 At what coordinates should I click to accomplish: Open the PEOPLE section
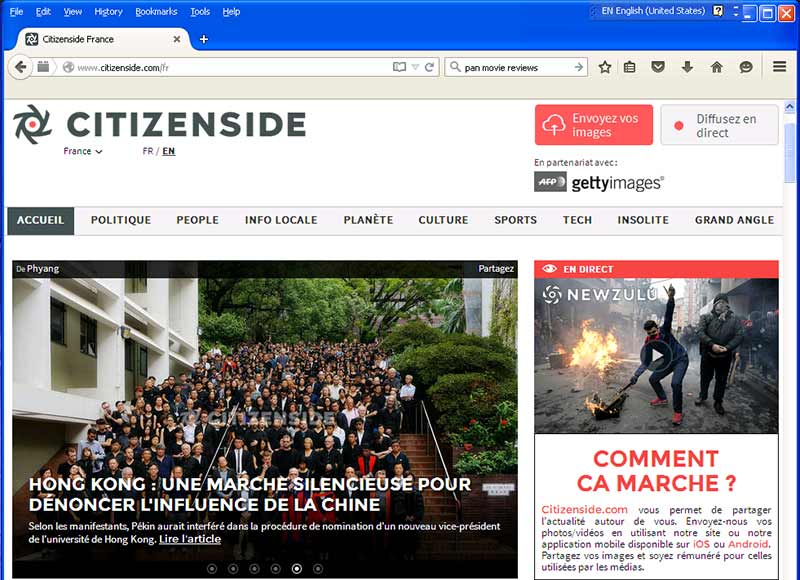point(197,220)
